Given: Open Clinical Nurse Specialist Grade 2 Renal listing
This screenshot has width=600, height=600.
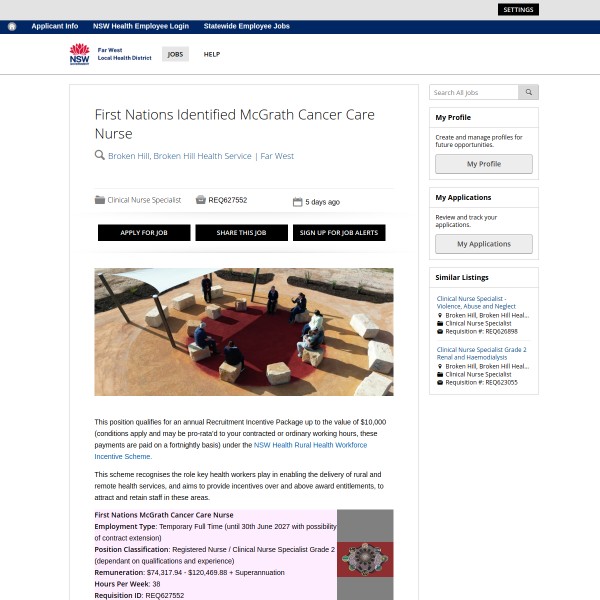Looking at the screenshot, I should coord(481,353).
